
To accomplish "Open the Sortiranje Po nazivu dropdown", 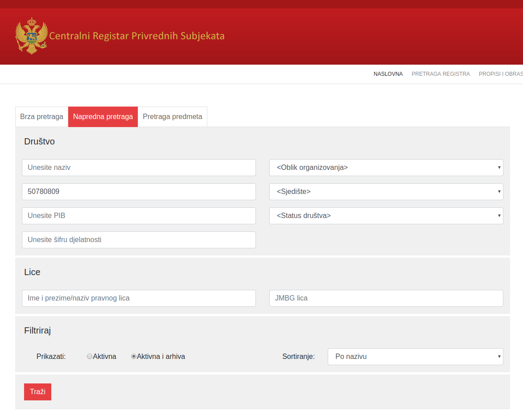I will 415,357.
